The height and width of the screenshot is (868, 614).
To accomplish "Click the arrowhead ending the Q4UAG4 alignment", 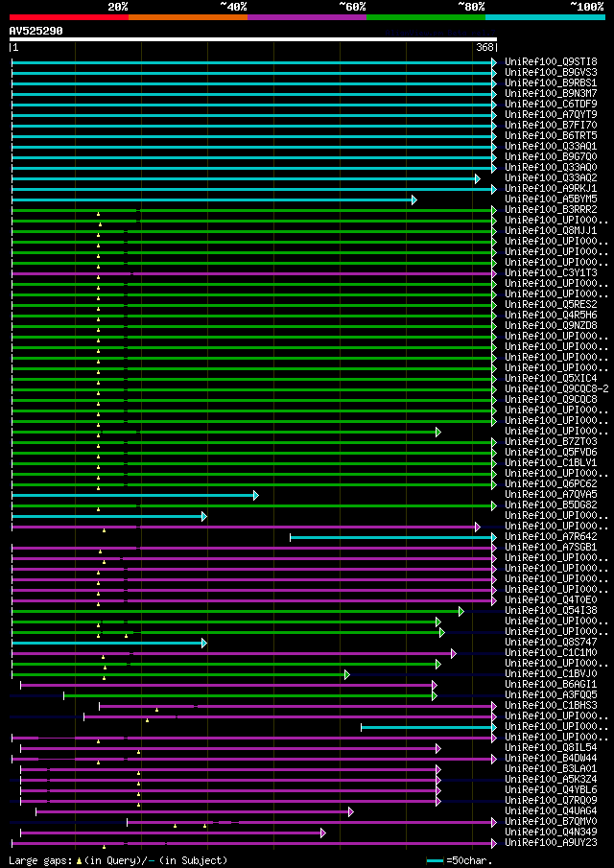I will [350, 812].
